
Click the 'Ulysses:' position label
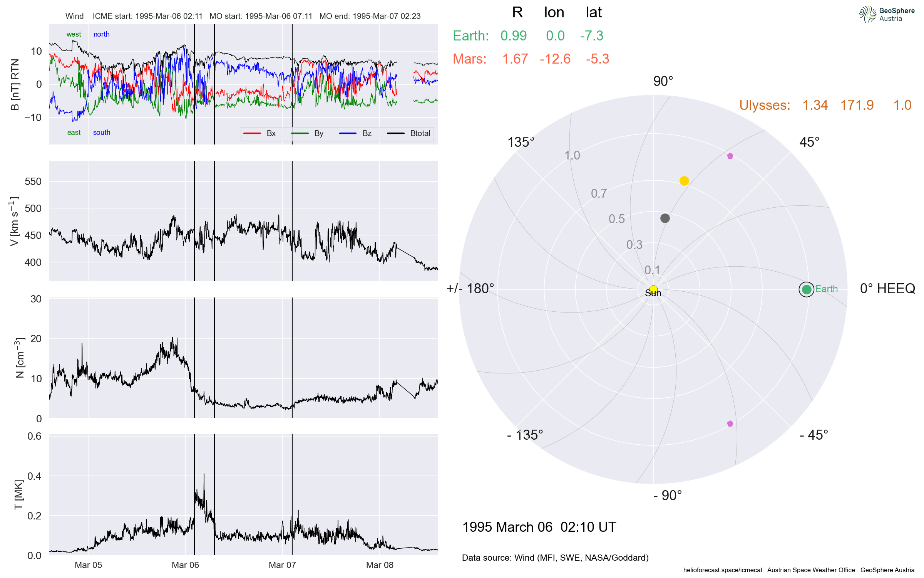point(765,105)
